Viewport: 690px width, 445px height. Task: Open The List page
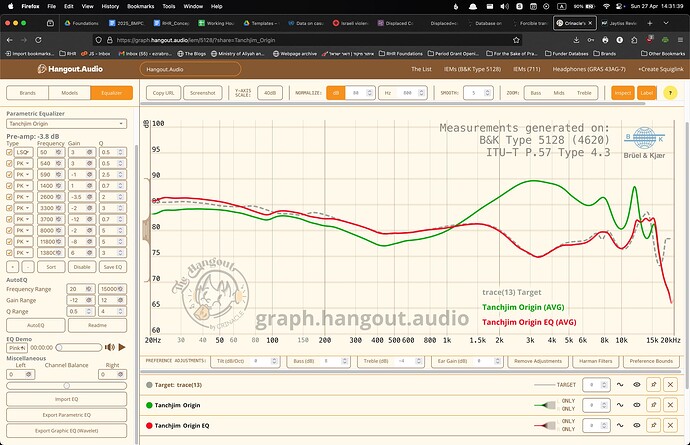pos(421,69)
